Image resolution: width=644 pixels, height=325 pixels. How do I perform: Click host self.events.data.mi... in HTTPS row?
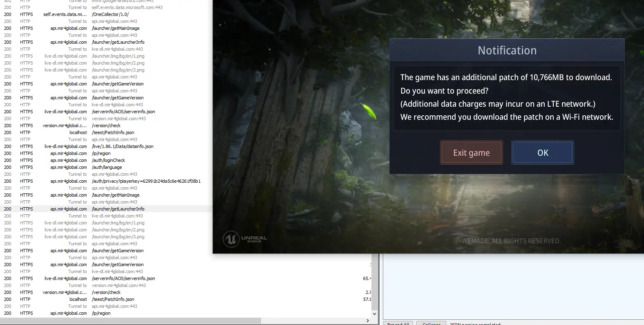coord(65,14)
